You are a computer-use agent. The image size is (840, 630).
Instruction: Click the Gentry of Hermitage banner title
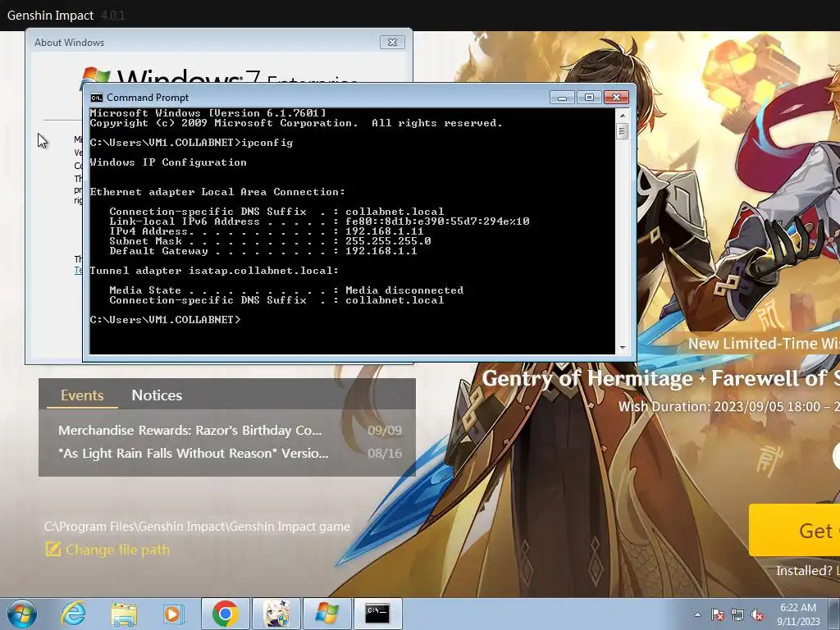[660, 379]
